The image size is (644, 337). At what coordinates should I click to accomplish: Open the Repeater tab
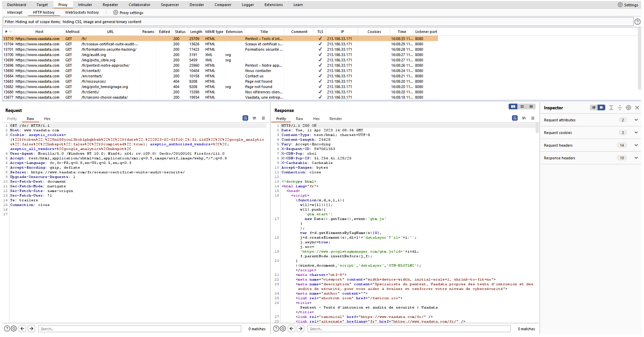tap(110, 5)
